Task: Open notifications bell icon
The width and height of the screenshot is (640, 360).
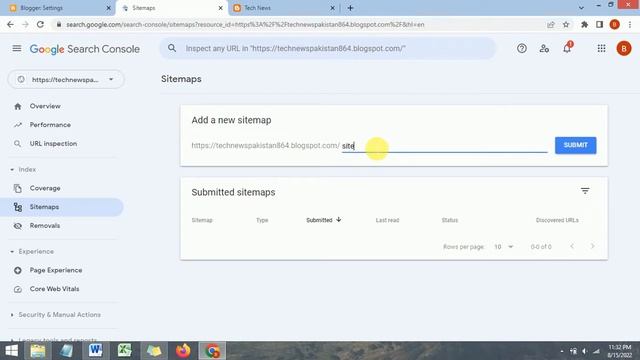Action: coord(567,48)
